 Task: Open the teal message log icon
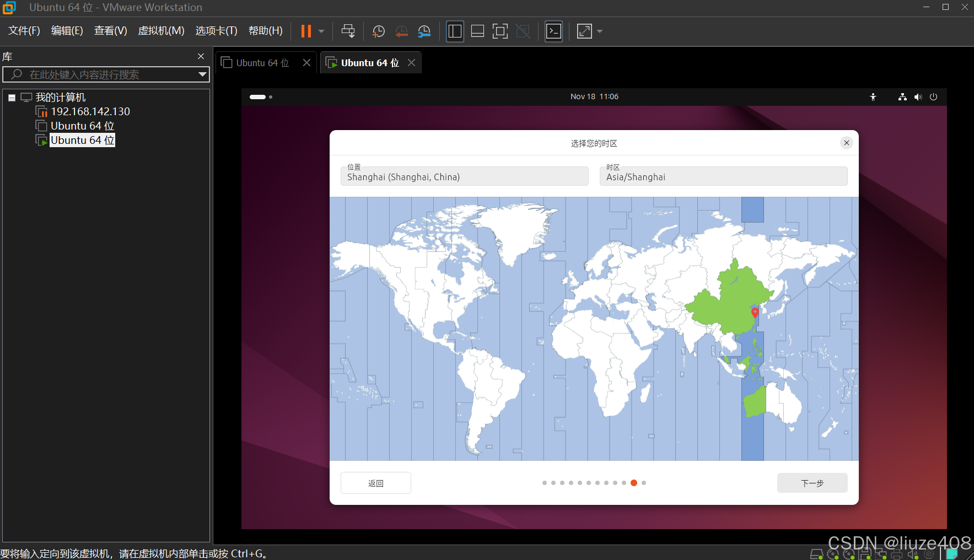coord(952,554)
